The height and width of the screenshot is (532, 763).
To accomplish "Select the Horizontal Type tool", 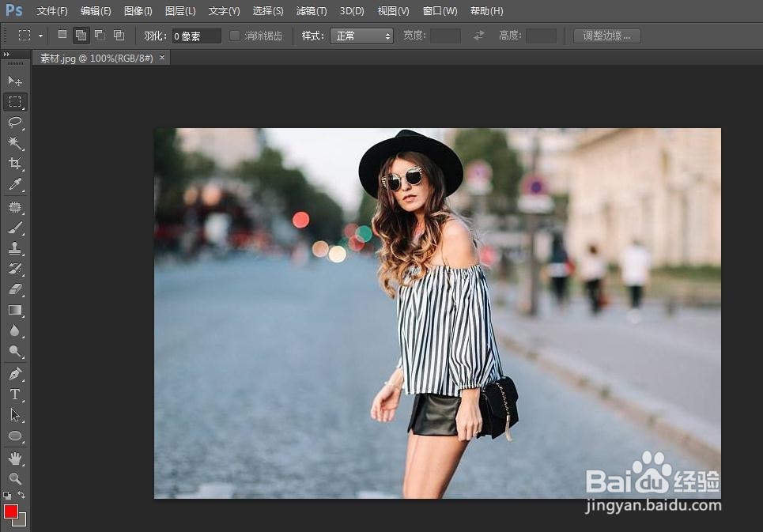I will point(15,394).
